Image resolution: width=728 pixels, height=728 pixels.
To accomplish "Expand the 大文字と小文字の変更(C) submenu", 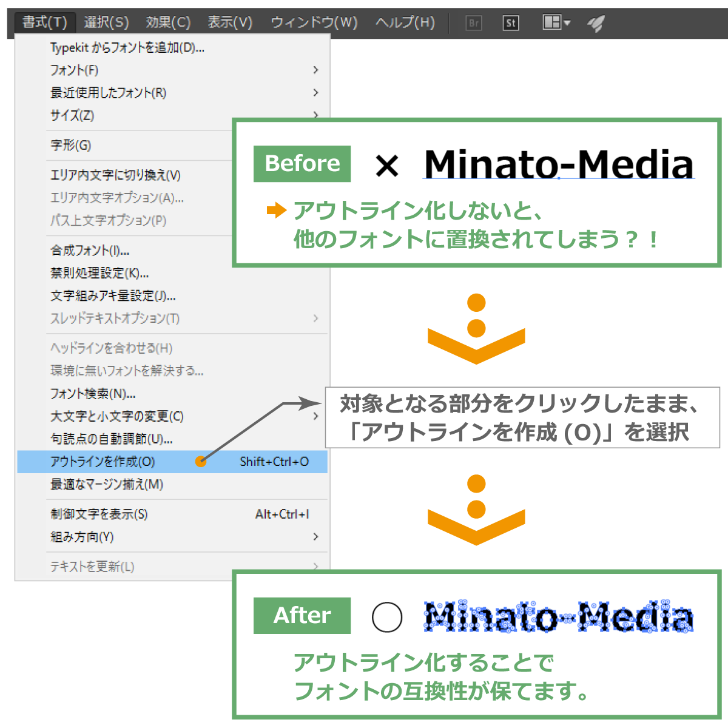I will tap(172, 416).
